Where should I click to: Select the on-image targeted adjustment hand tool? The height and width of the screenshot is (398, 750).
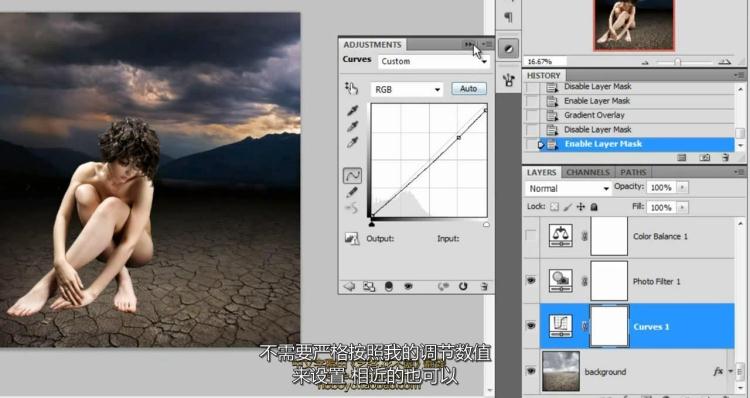pyautogui.click(x=352, y=88)
